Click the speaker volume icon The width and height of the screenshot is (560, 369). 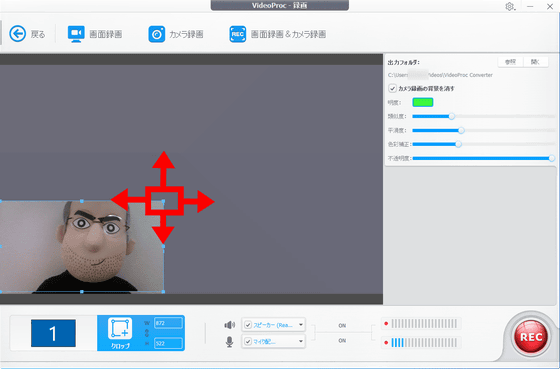coord(229,325)
